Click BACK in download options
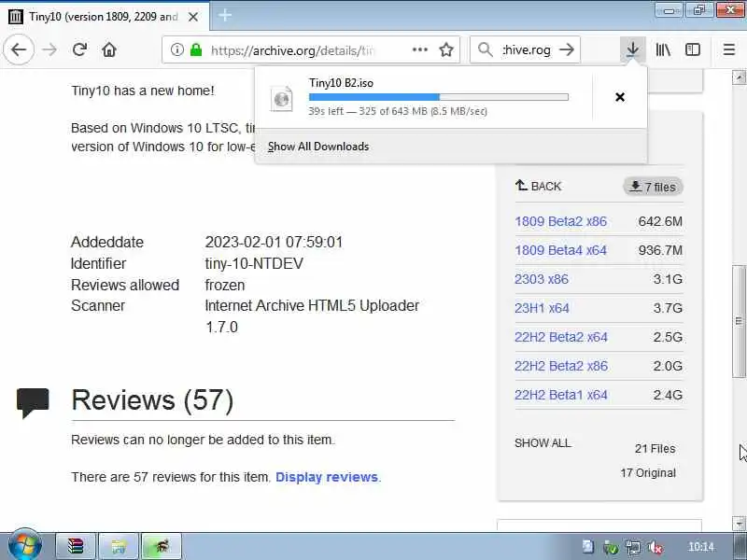Image resolution: width=747 pixels, height=560 pixels. 539,186
